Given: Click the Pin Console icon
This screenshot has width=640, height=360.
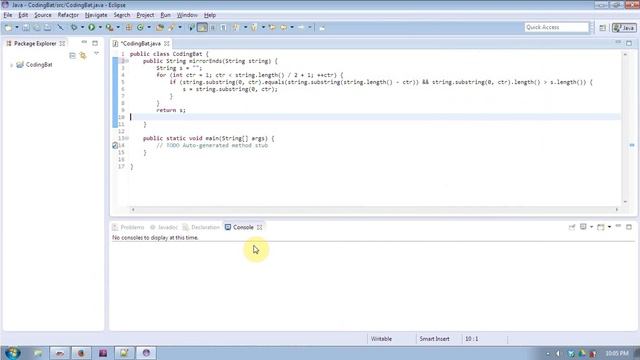Looking at the screenshot, I should [x=572, y=227].
